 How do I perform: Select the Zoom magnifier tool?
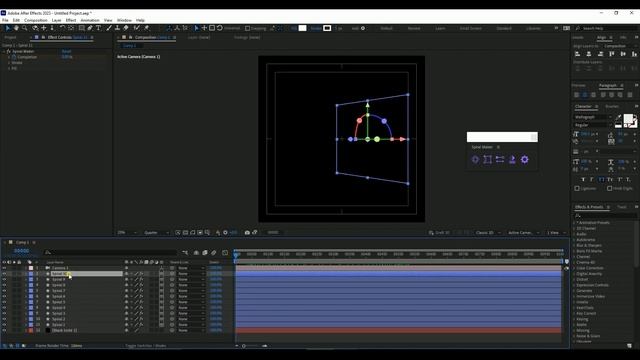(x=24, y=28)
